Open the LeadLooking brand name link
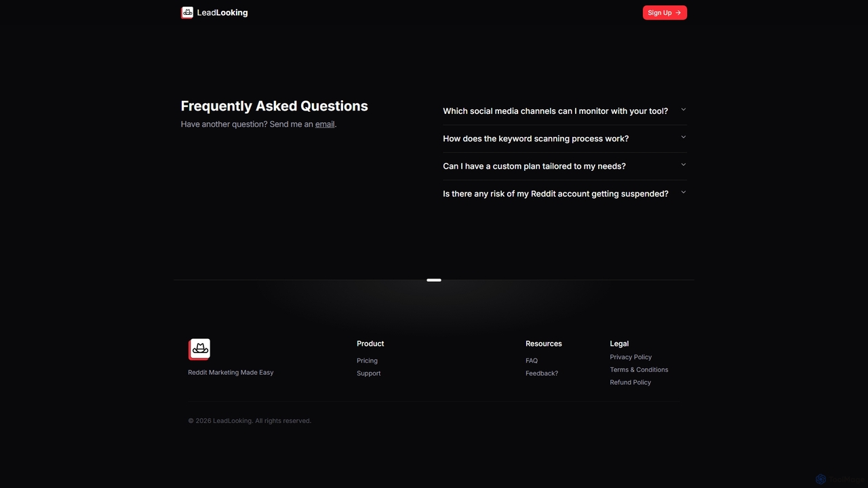The image size is (868, 488). point(222,12)
